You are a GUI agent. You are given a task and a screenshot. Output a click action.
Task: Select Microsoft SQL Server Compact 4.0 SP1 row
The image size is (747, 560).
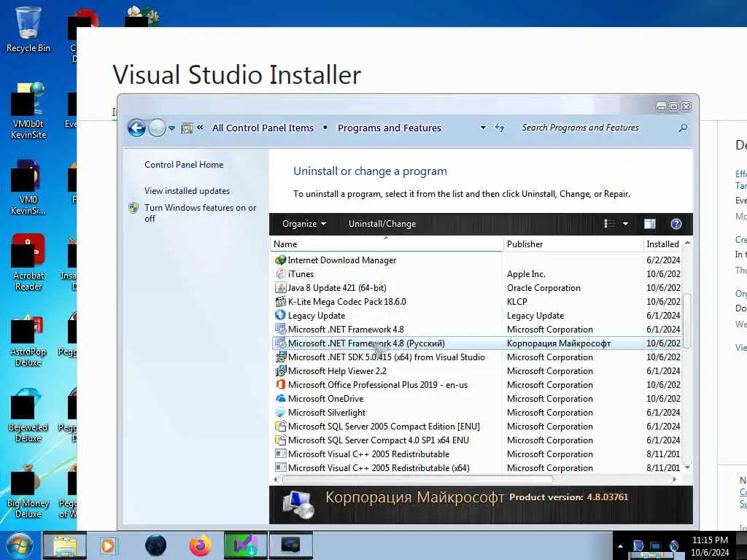pos(477,440)
